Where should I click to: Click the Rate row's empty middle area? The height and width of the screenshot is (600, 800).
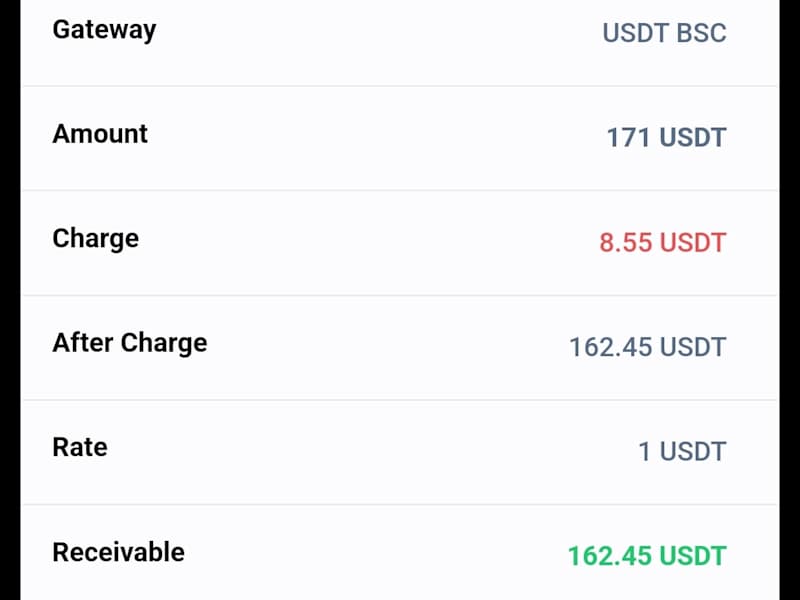372,452
